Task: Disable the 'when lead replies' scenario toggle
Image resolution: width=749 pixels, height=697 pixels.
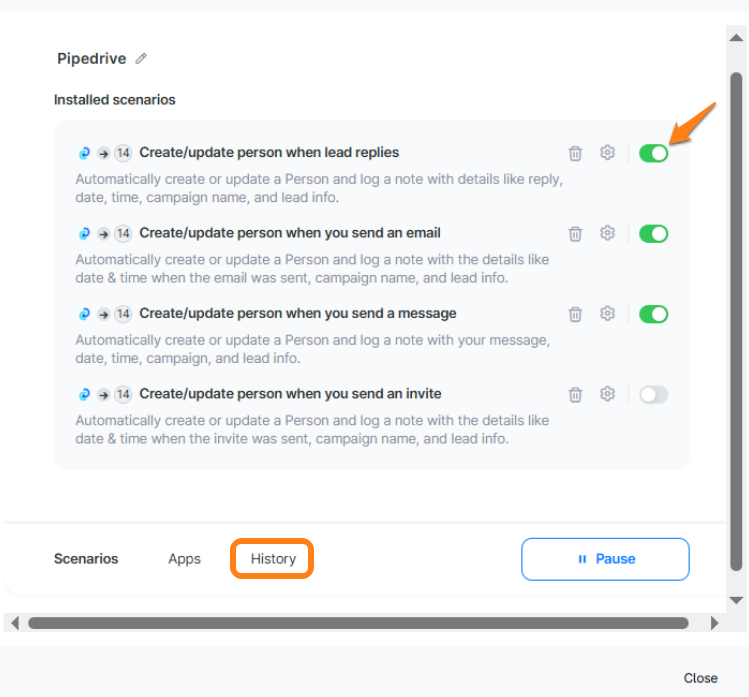Action: point(653,153)
